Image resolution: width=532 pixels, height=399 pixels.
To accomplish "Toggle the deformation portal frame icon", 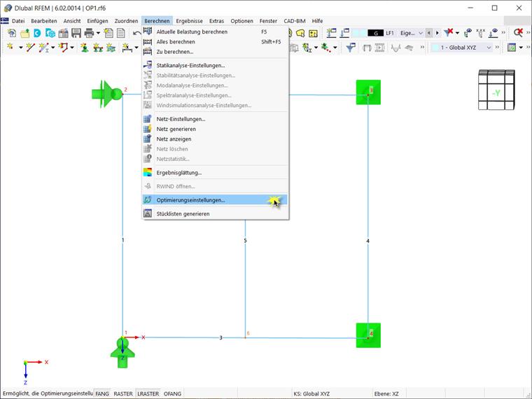I will (367, 48).
